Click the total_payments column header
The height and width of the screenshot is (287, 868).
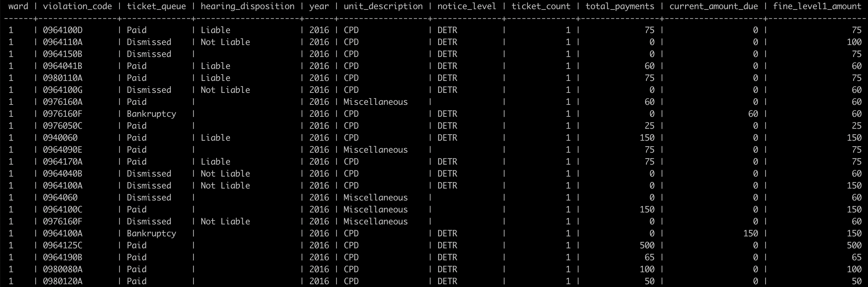click(620, 6)
